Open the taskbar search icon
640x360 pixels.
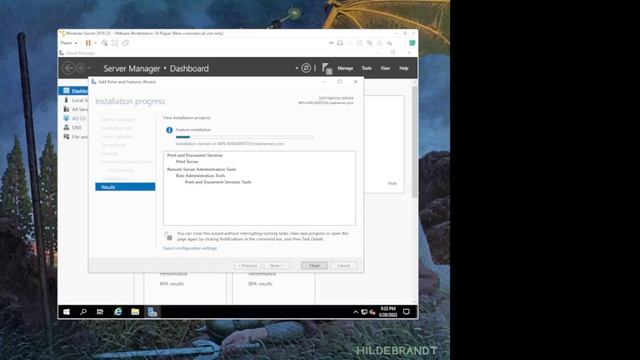coord(83,312)
